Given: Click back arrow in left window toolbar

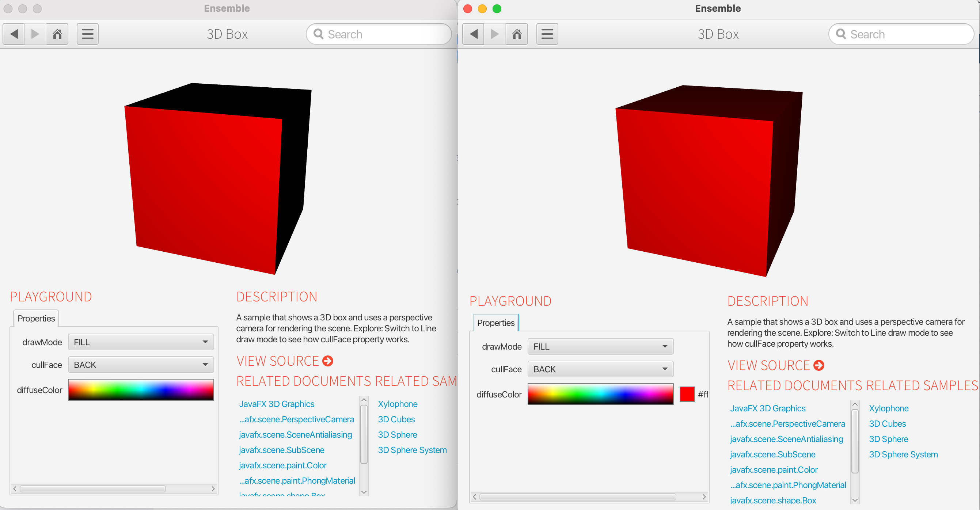Looking at the screenshot, I should click(14, 34).
